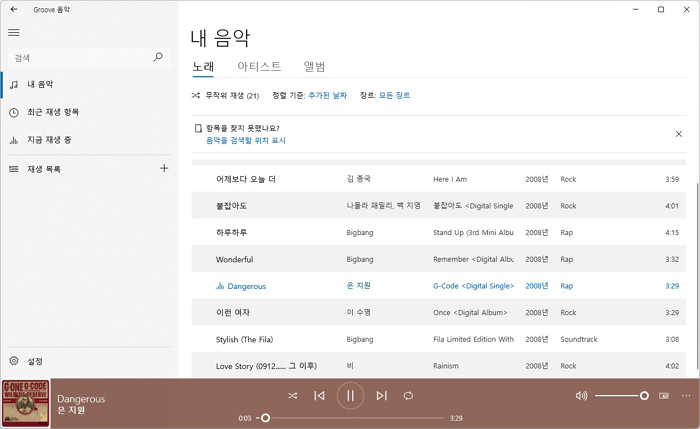The height and width of the screenshot is (429, 700).
Task: Add a new playlist with plus icon
Action: [164, 169]
